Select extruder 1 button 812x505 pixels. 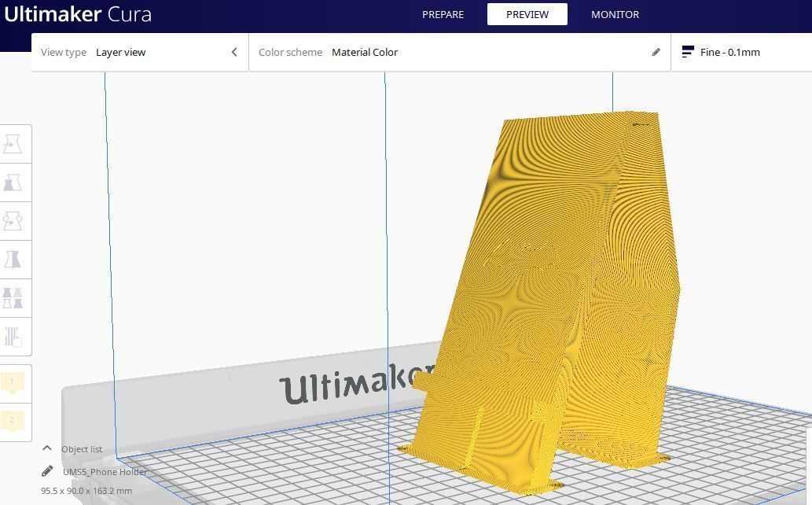point(13,384)
